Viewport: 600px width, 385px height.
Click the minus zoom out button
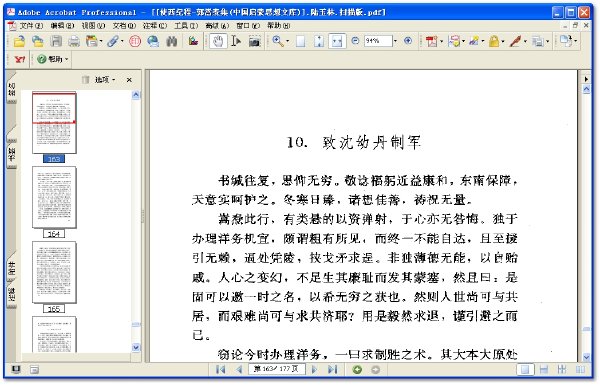(355, 41)
